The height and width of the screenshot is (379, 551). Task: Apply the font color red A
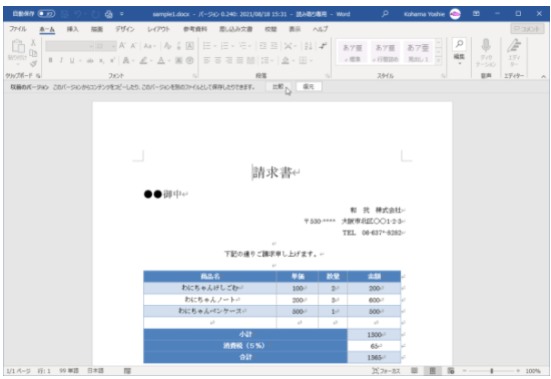[161, 60]
